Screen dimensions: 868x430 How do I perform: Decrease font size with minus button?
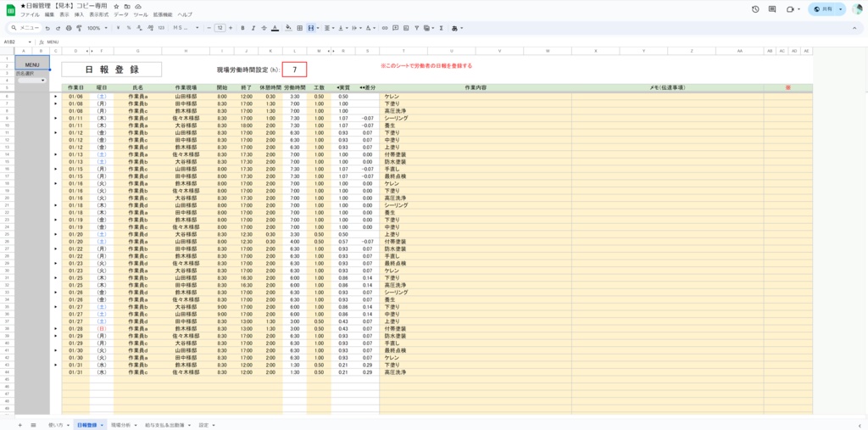pyautogui.click(x=209, y=28)
